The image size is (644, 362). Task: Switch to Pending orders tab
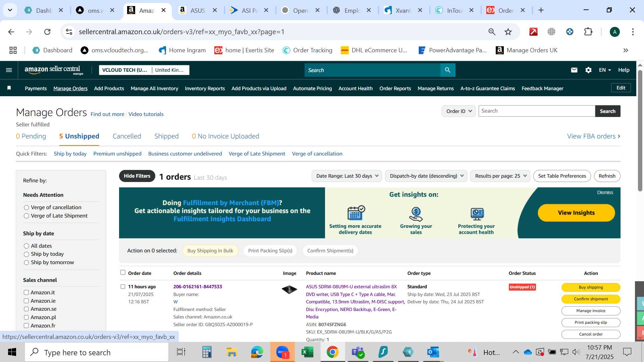pos(31,136)
